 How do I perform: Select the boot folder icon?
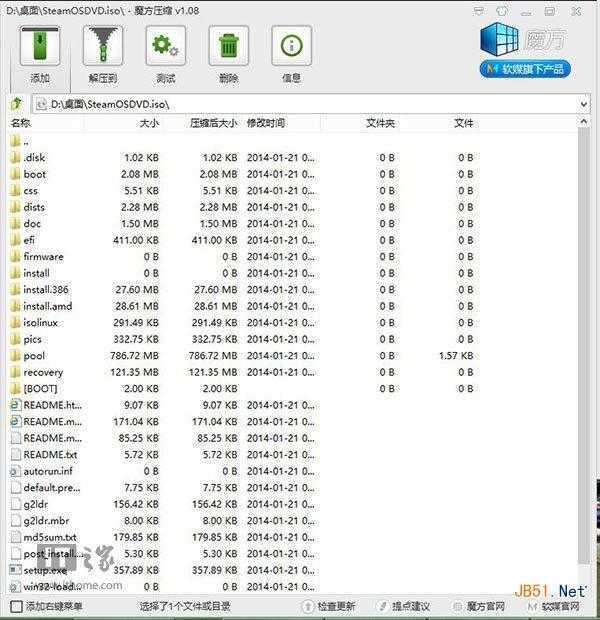[15, 174]
